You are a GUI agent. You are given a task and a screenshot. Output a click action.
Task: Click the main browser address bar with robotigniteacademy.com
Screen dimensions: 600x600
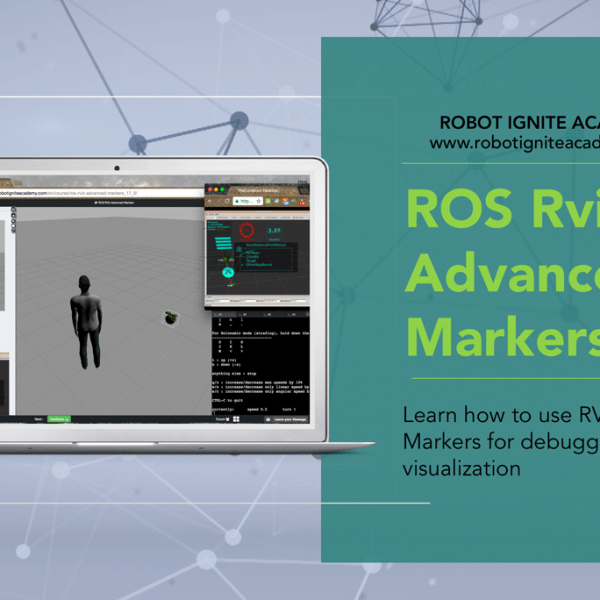[101, 193]
